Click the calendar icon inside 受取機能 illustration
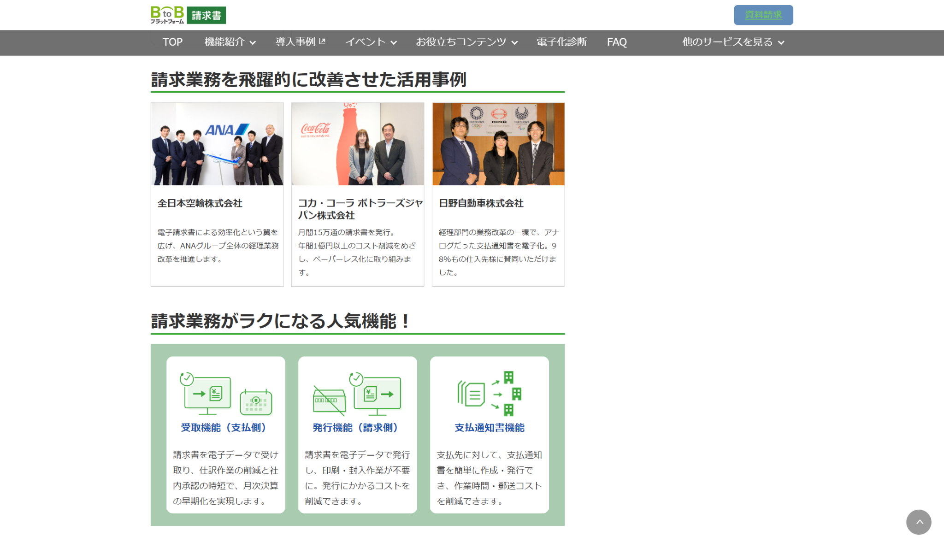Screen dimensions: 944x560 [256, 402]
